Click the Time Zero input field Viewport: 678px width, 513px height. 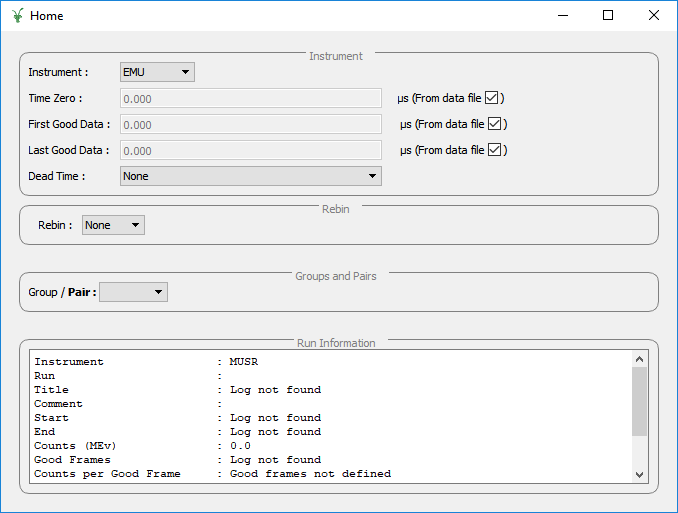point(250,98)
